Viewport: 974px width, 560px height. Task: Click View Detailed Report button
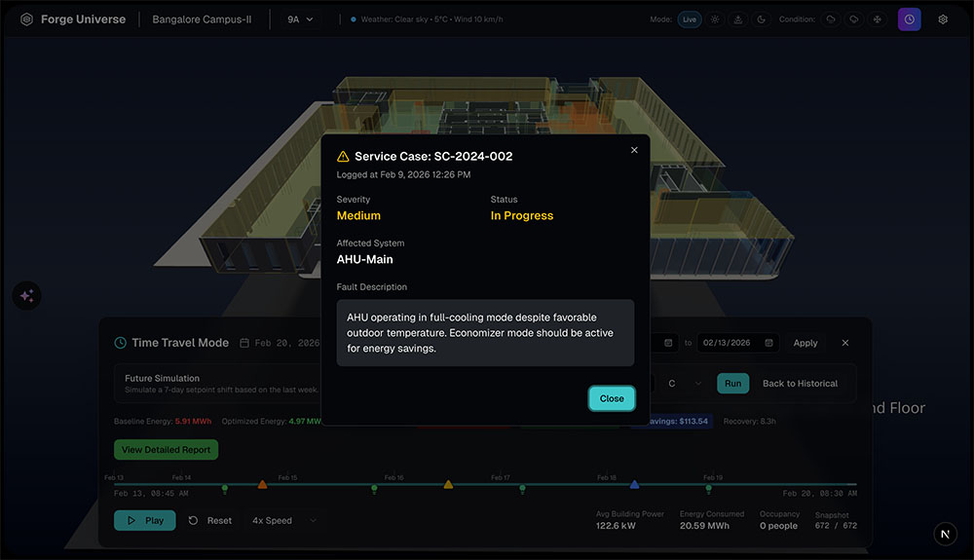point(166,450)
